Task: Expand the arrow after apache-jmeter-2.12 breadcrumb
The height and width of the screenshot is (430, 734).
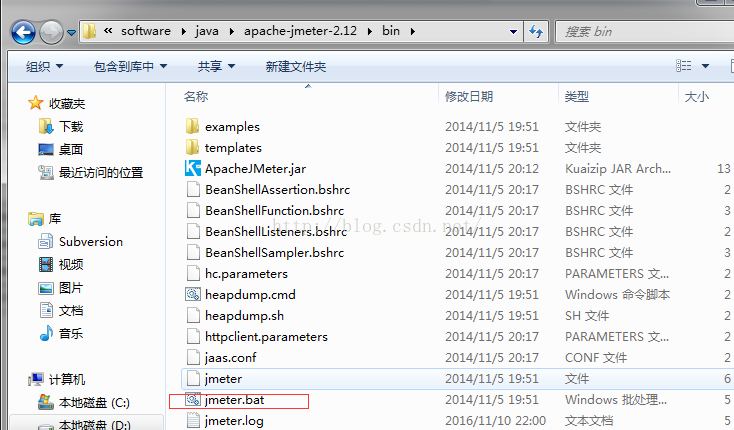Action: pyautogui.click(x=370, y=31)
